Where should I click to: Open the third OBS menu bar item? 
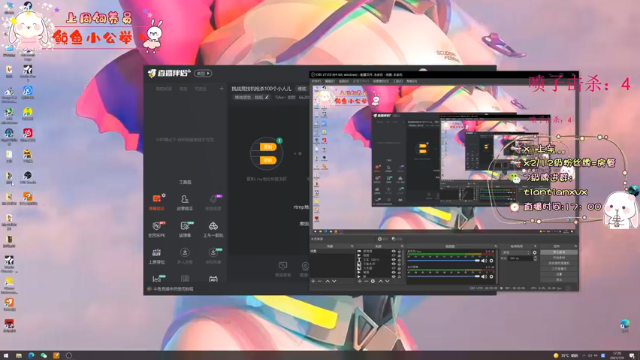pos(344,81)
